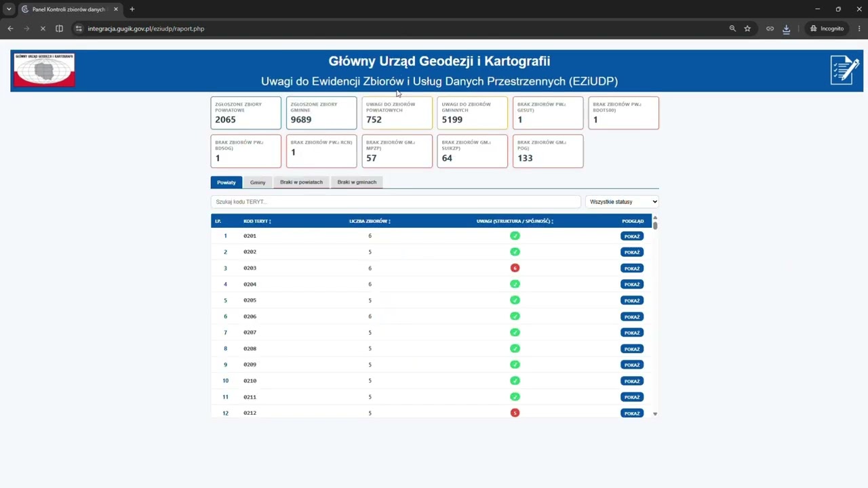Click the browser address bar URL
The width and height of the screenshot is (868, 488).
[146, 28]
